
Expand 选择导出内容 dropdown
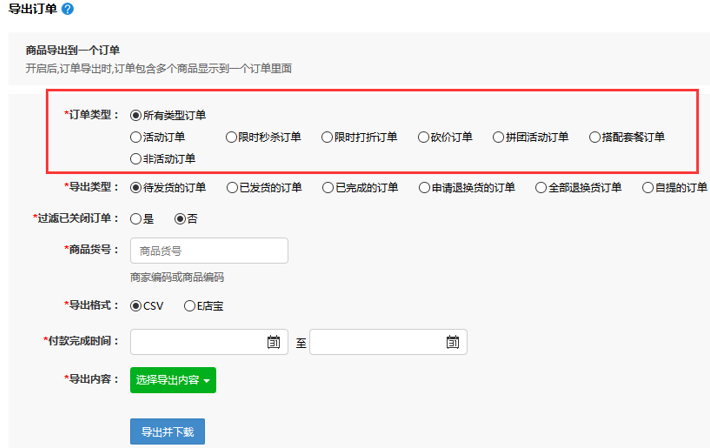point(172,380)
